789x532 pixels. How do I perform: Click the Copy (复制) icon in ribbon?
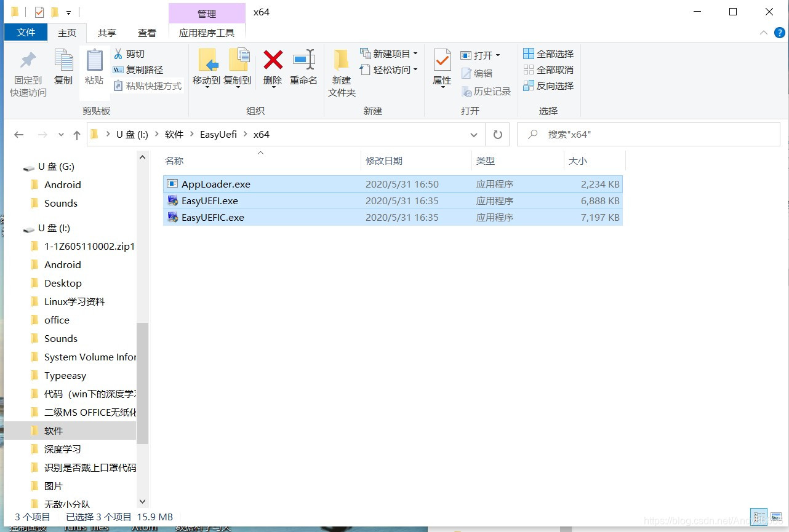63,68
